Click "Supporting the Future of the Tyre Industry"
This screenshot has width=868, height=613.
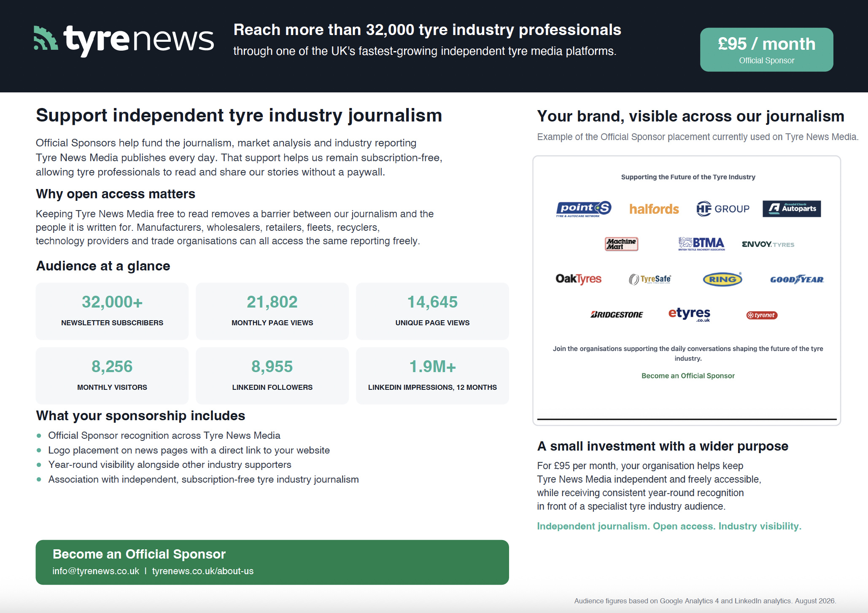click(688, 177)
